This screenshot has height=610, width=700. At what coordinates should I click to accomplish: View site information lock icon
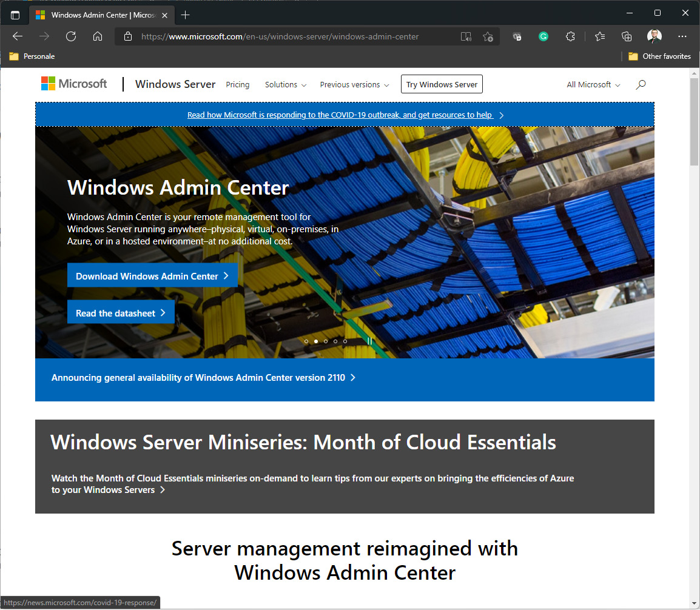tap(128, 36)
